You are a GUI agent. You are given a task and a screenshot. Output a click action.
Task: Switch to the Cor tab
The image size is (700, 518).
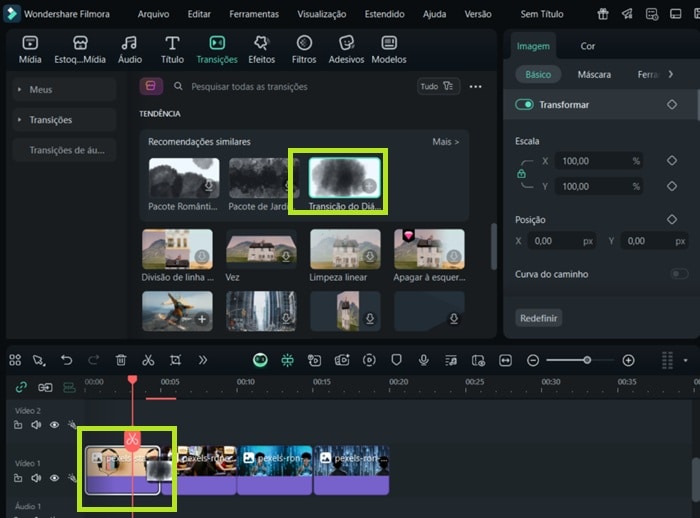click(x=588, y=46)
